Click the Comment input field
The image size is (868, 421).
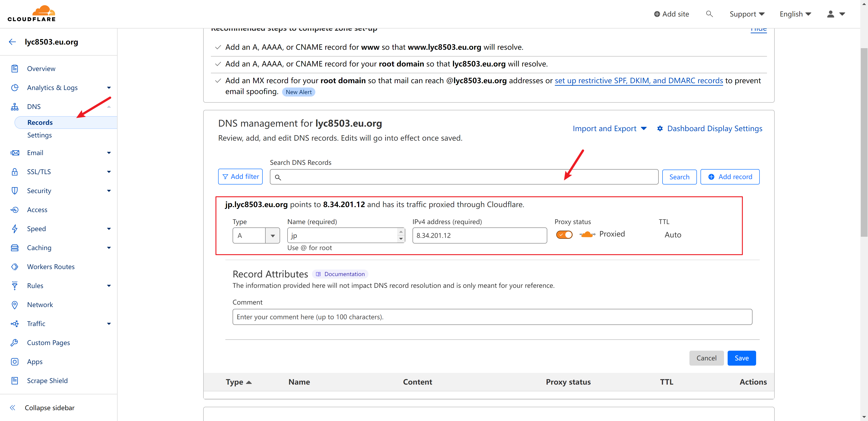point(492,317)
